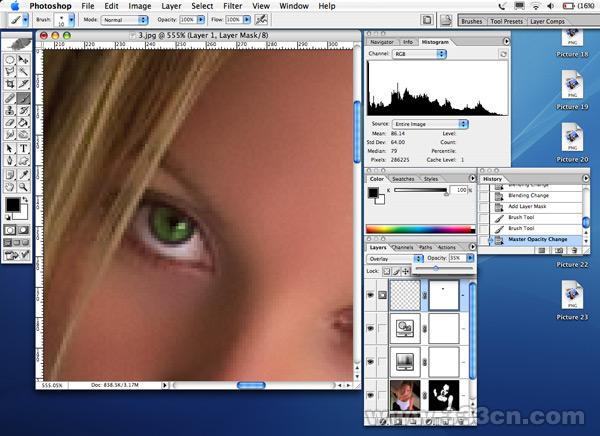This screenshot has width=600, height=436.
Task: Hide the top Layer 1 visibility eye
Action: (372, 296)
